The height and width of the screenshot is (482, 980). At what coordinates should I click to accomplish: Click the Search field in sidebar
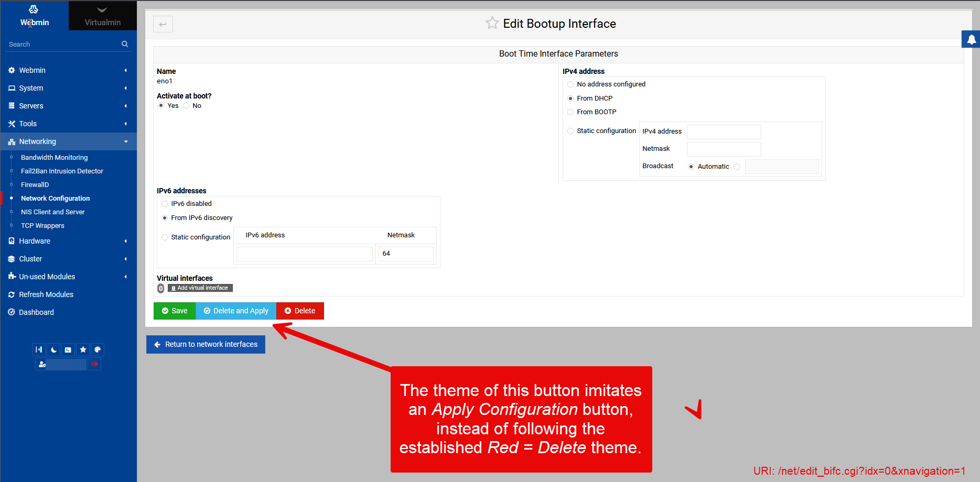click(x=63, y=44)
